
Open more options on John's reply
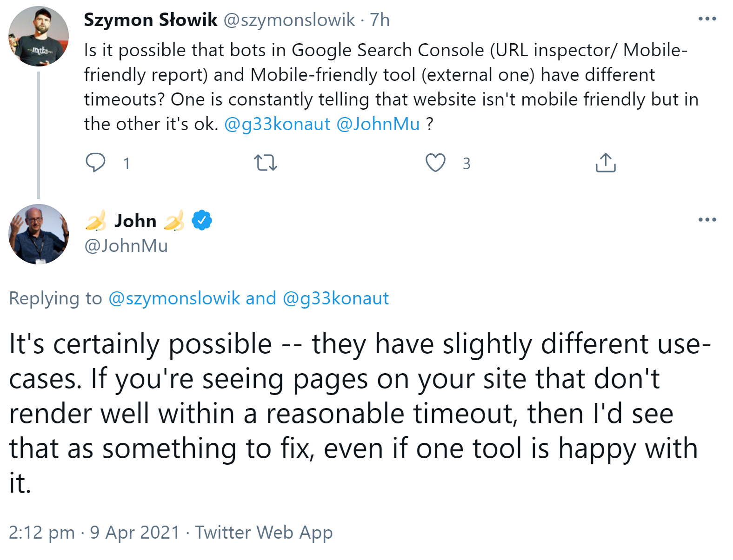(x=707, y=220)
